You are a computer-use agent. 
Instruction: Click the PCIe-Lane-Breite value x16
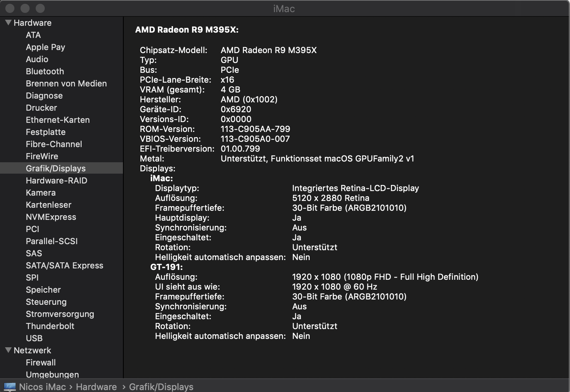228,80
